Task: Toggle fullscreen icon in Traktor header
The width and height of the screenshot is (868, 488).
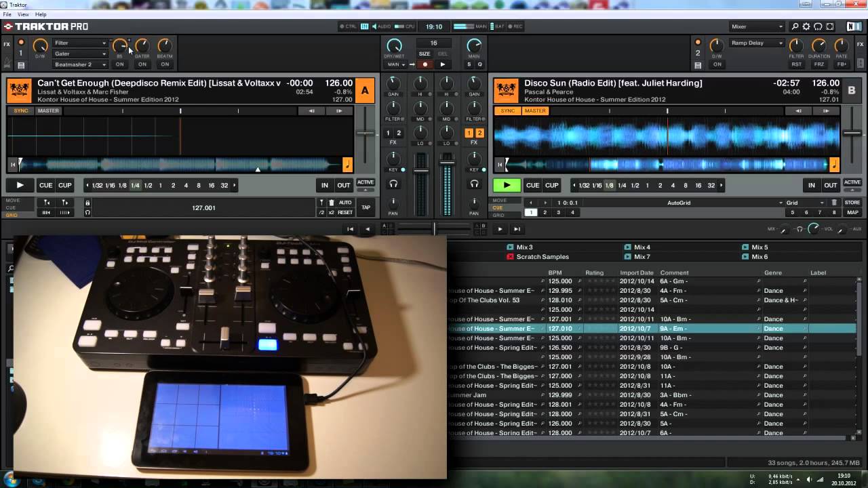Action: (830, 27)
